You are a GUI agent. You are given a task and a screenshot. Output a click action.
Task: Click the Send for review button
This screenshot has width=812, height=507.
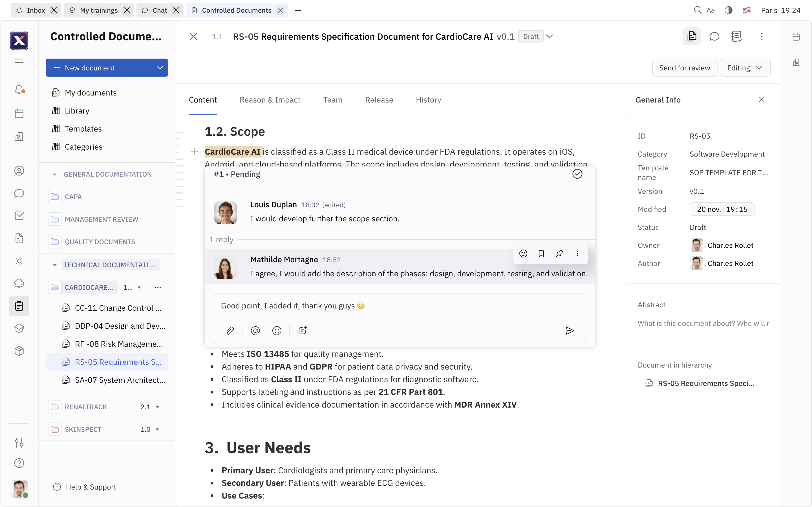[685, 68]
